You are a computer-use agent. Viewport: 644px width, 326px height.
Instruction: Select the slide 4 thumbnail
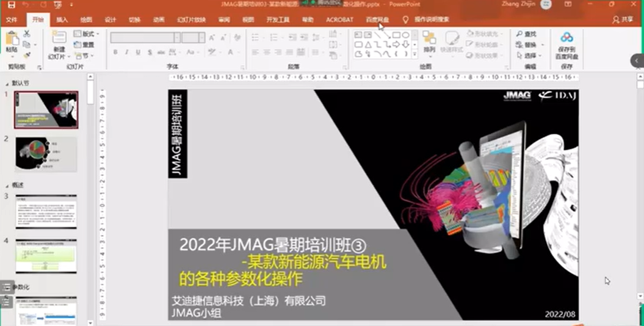tap(46, 256)
